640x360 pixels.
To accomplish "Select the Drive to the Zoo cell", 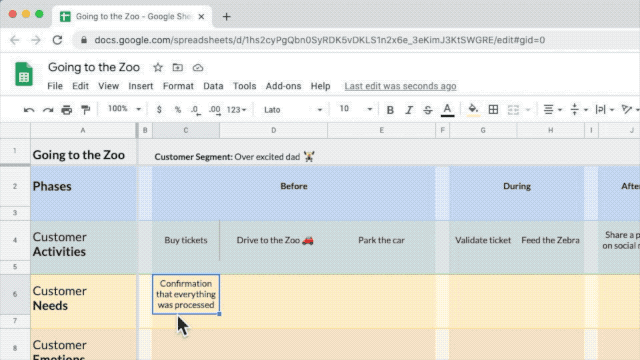I will (x=273, y=240).
